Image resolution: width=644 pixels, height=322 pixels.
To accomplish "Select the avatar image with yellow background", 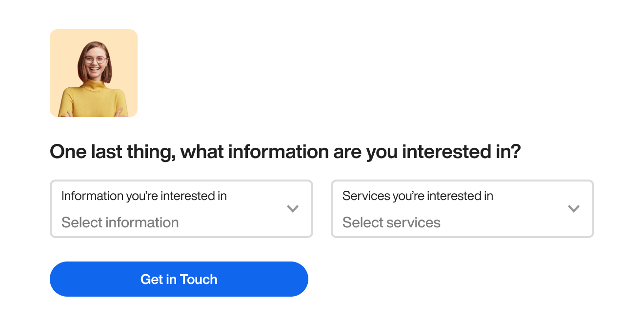I will [94, 73].
